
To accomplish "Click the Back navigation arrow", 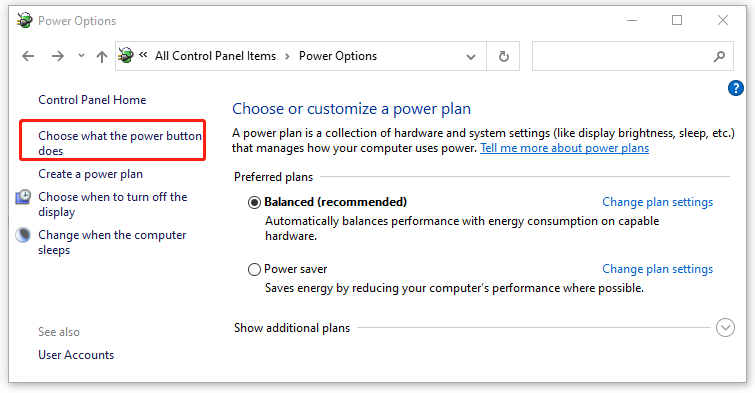I will (28, 56).
